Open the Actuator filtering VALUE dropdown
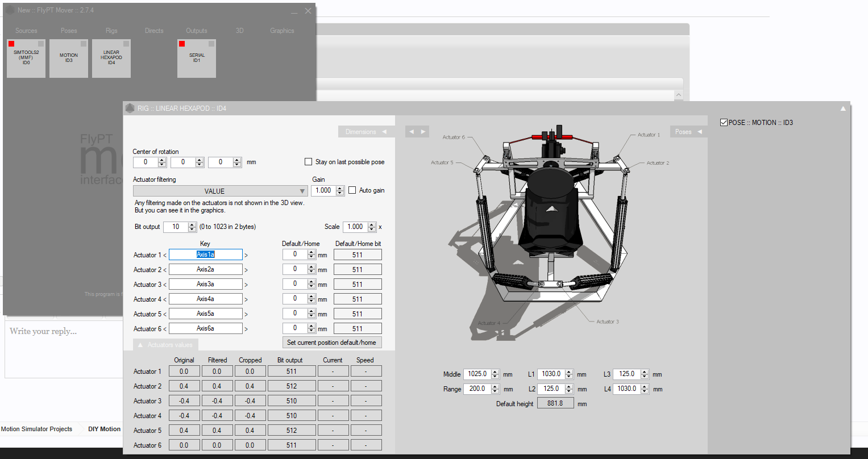The height and width of the screenshot is (459, 868). click(x=220, y=191)
